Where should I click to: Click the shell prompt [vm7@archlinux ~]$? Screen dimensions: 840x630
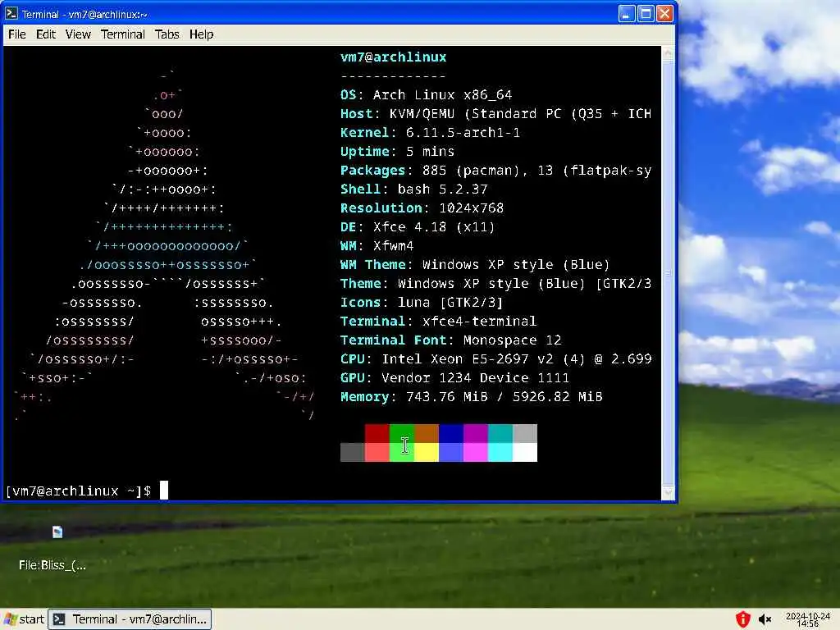pyautogui.click(x=78, y=491)
